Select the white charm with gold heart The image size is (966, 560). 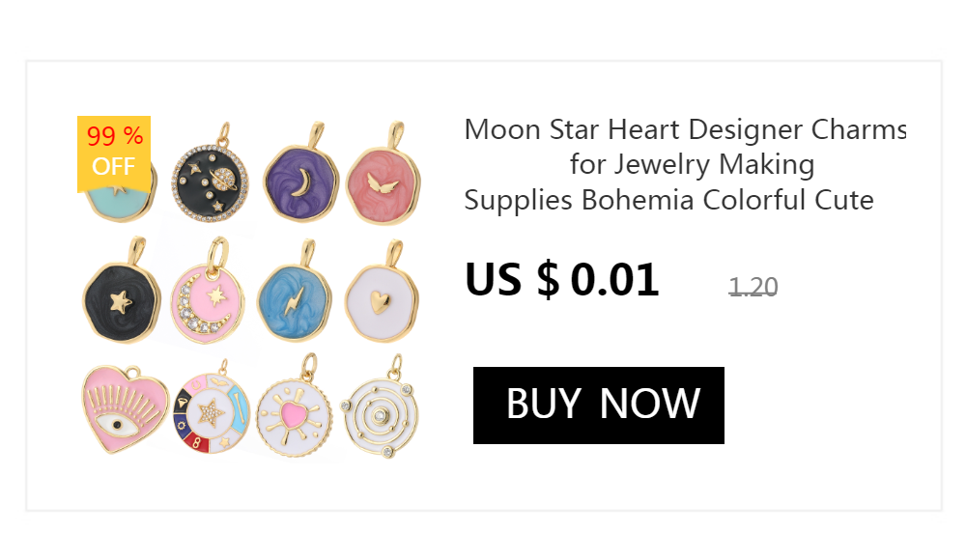coord(381,303)
